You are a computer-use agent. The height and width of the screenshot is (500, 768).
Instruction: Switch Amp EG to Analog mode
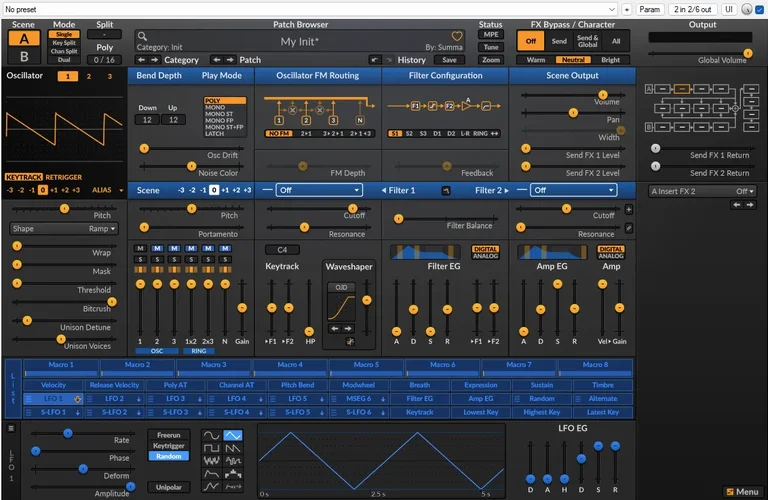pos(611,256)
